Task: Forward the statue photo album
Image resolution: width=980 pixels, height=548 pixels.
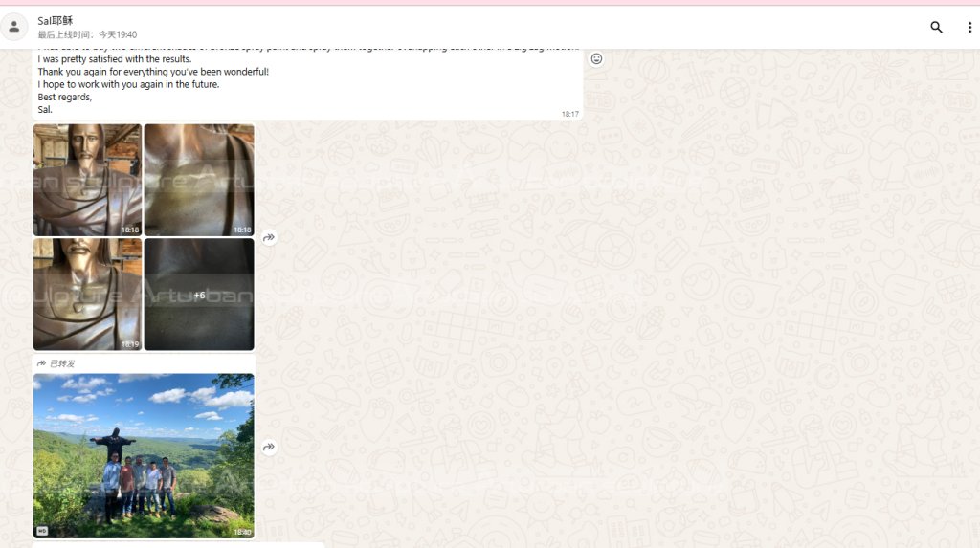Action: (x=269, y=237)
